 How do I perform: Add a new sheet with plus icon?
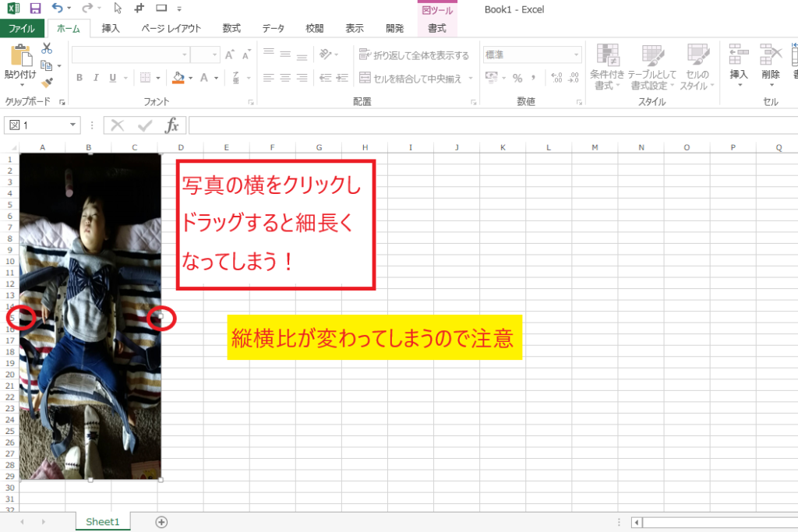[161, 522]
